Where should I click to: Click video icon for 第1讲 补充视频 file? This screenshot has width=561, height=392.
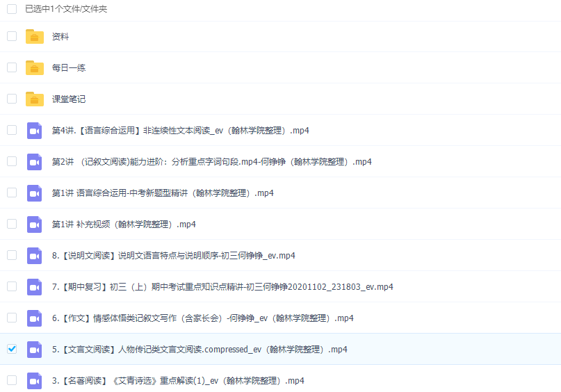tap(34, 224)
